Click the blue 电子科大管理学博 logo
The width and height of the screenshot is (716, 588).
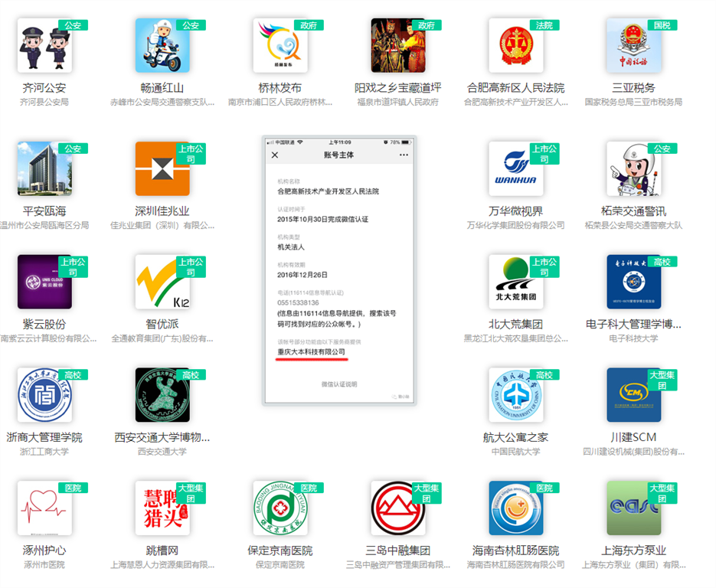[633, 282]
